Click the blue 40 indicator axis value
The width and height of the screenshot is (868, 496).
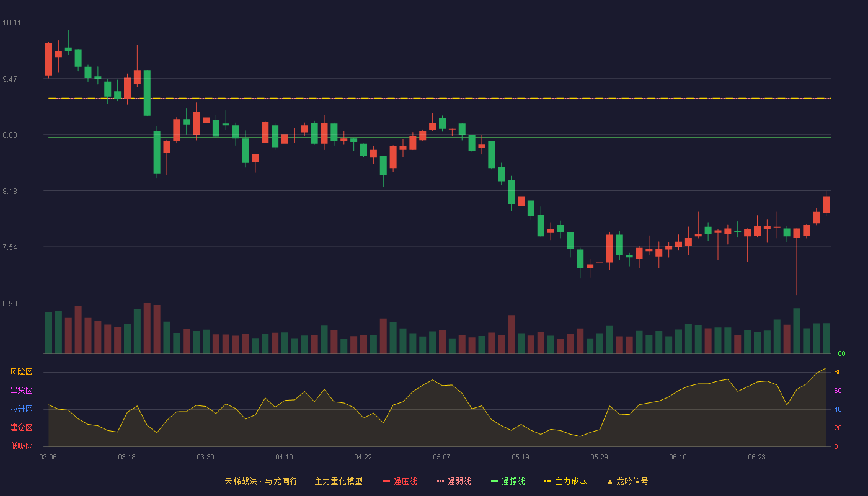pyautogui.click(x=837, y=409)
